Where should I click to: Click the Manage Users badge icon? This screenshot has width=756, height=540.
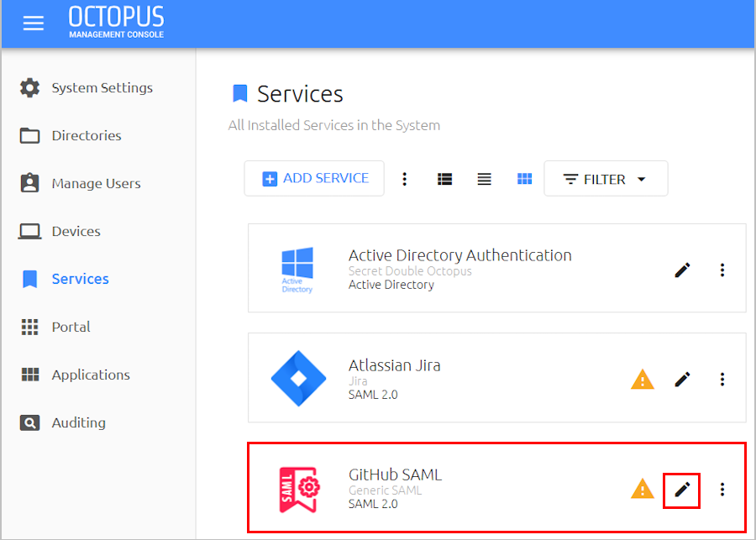coord(30,183)
